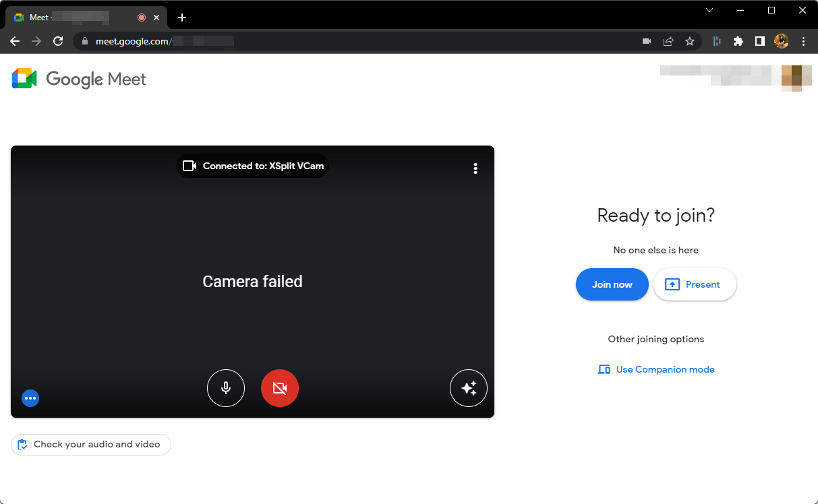
Task: Open the three-dot menu on the video preview
Action: click(475, 168)
